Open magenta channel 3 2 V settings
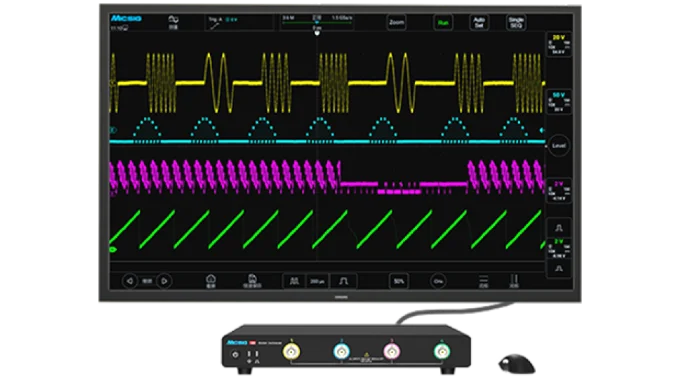Viewport: 680px width, 380px height. pyautogui.click(x=558, y=191)
